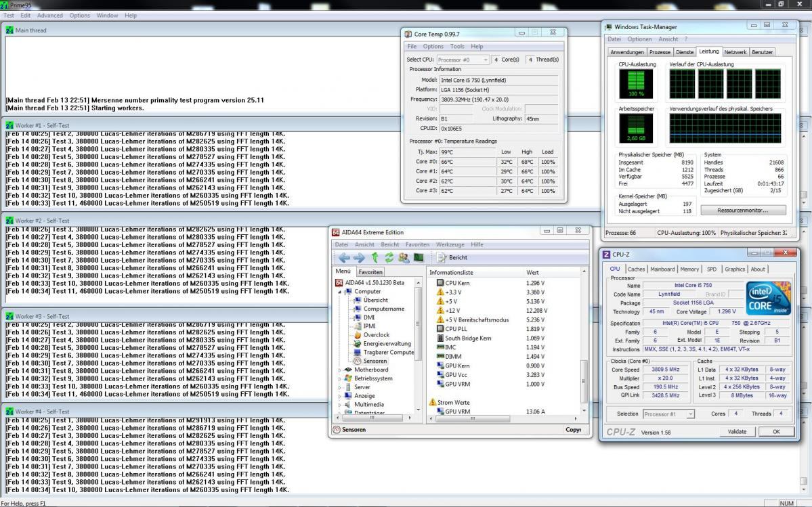812x507 pixels.
Task: Click the AIDA64 back arrow toolbar icon
Action: tap(344, 257)
